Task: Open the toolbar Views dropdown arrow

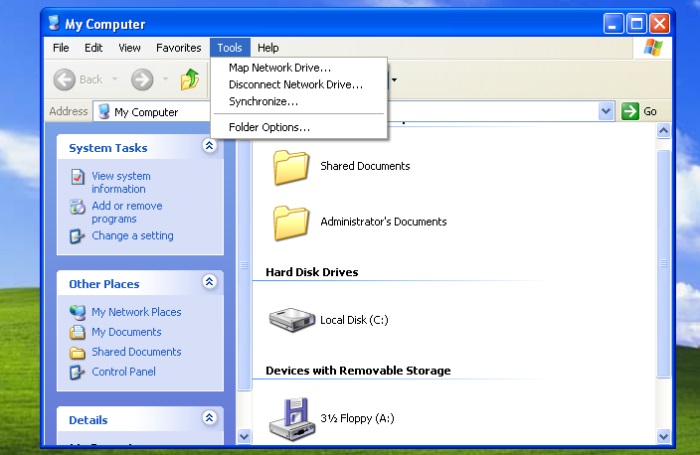Action: tap(394, 80)
